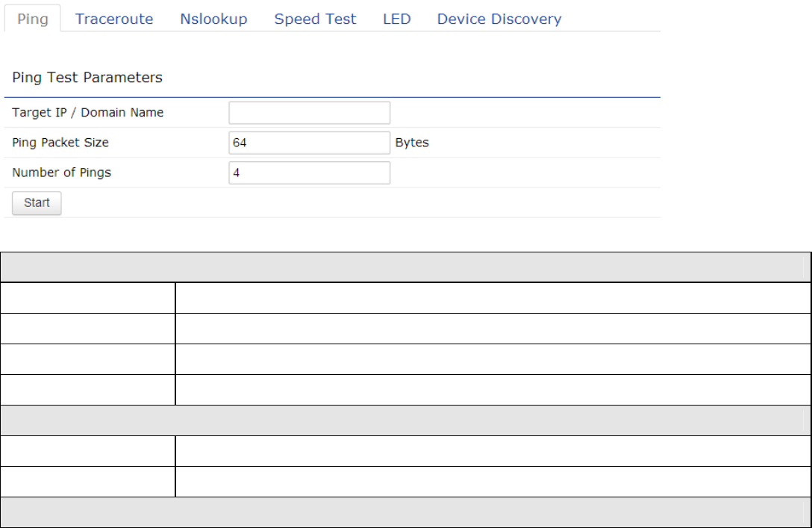The image size is (812, 528).
Task: Click the Ping Packet Size label
Action: [60, 143]
